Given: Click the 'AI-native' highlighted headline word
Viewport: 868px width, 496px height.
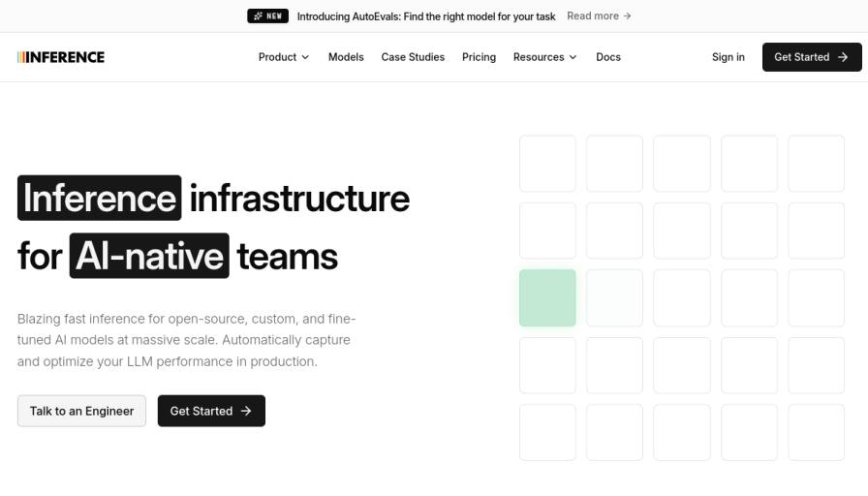Looking at the screenshot, I should click(149, 256).
